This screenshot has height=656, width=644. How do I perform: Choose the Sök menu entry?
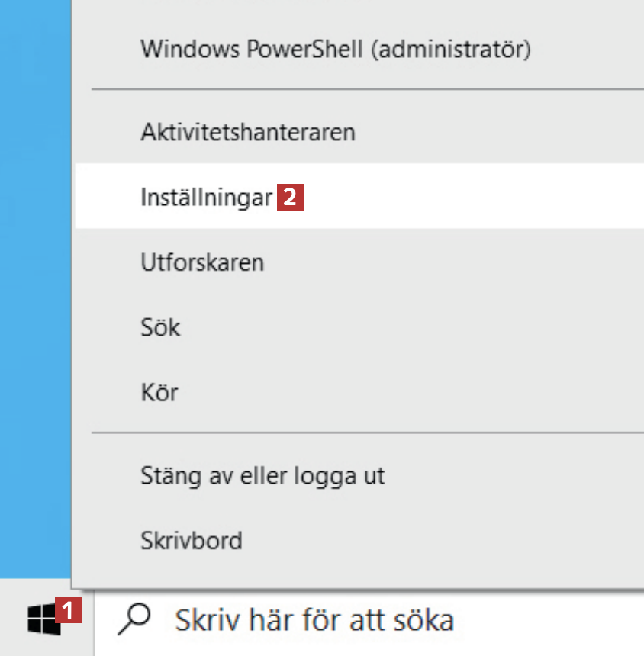click(x=160, y=328)
